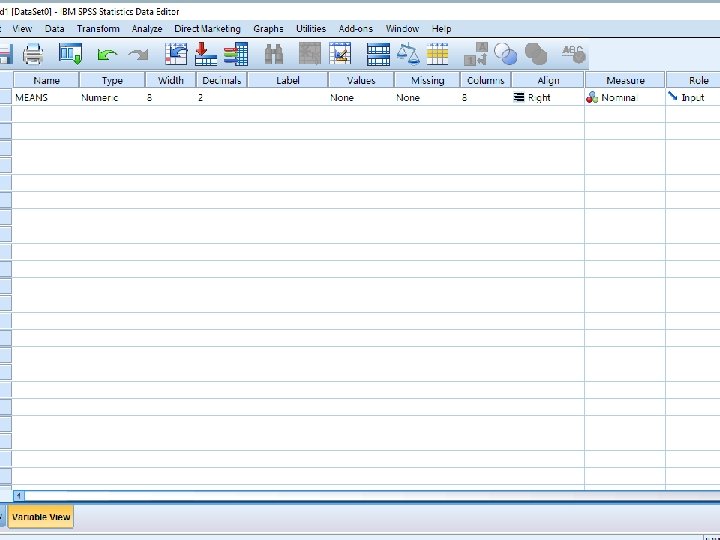This screenshot has width=720, height=540.
Task: Click the None cell under Values
Action: point(361,97)
